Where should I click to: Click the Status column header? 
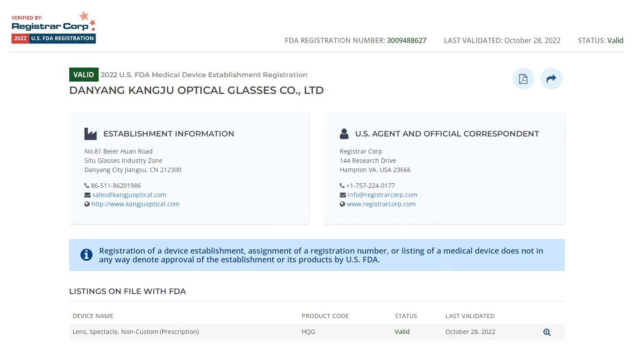406,316
